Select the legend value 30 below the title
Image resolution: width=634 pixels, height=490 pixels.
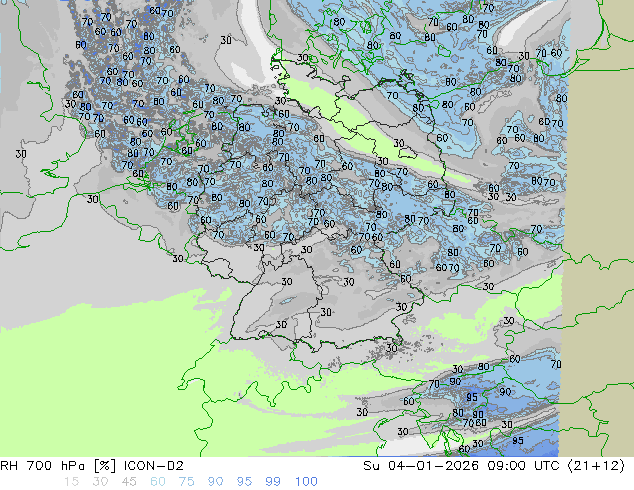100,482
